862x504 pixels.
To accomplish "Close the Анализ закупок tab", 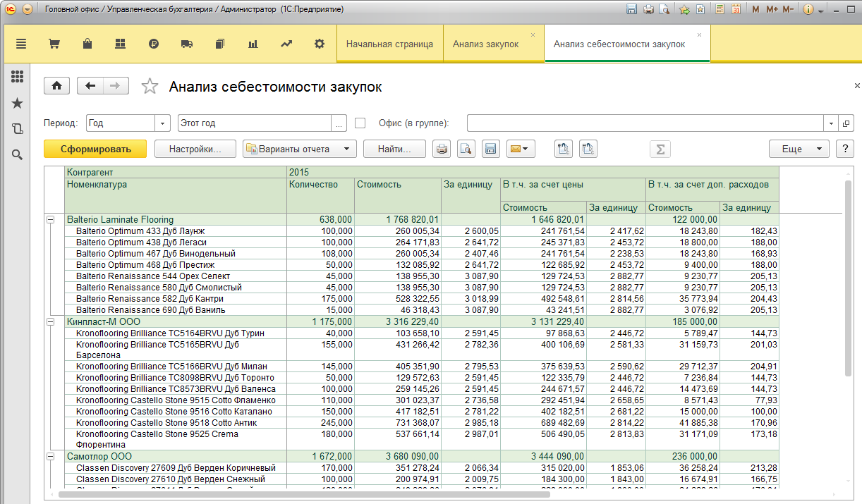I will pos(533,35).
